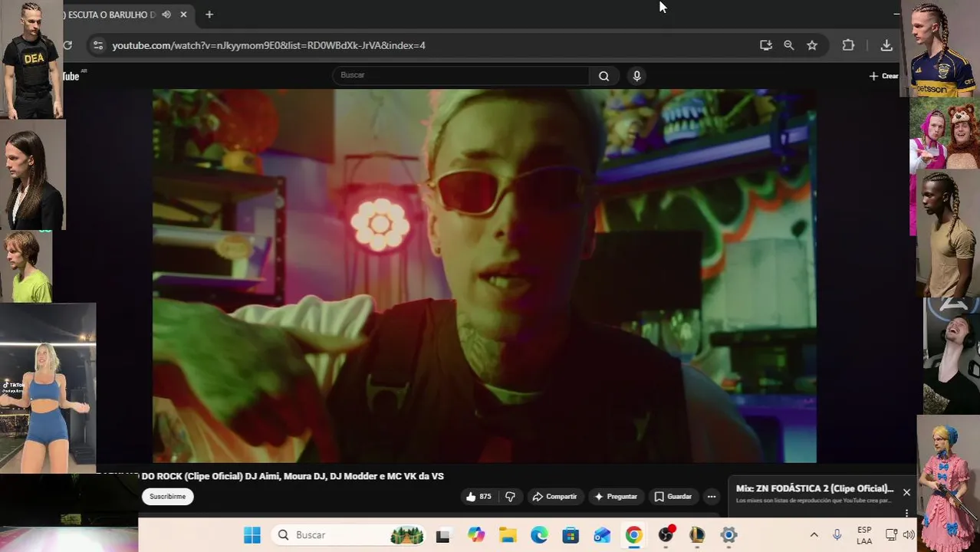Open Microsoft Store from the taskbar

point(571,535)
